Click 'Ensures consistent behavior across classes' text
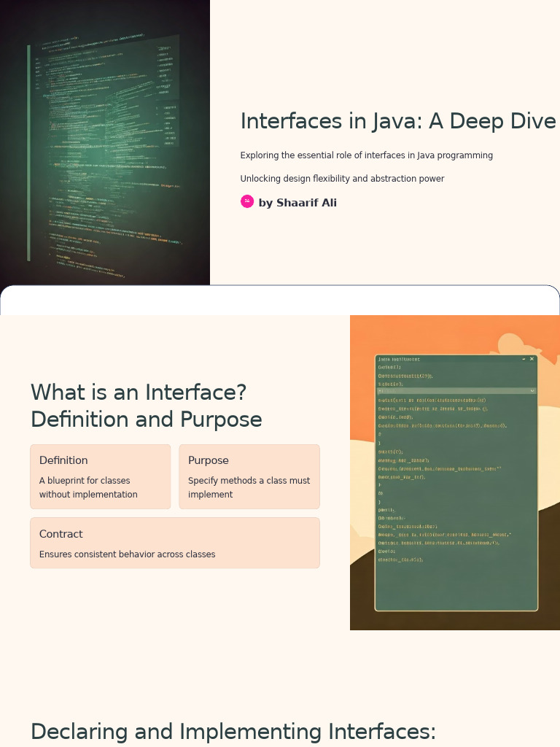This screenshot has width=560, height=747. point(128,554)
